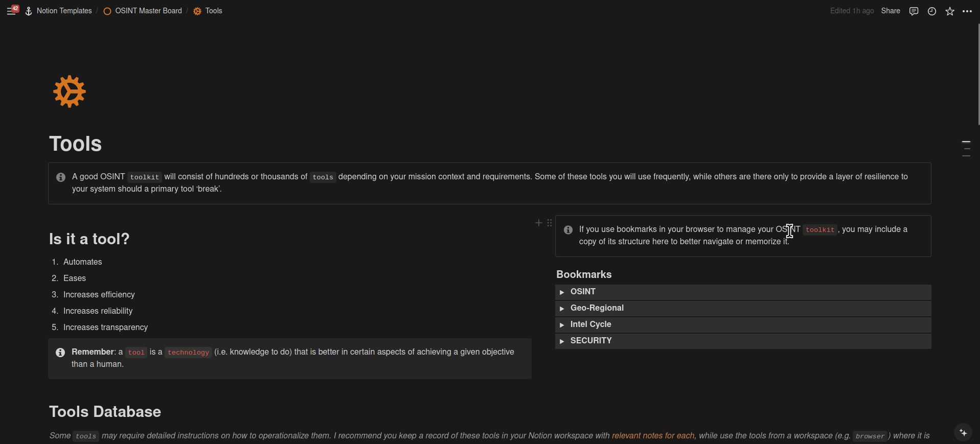Click the Tools page title
This screenshot has height=444, width=980.
76,144
